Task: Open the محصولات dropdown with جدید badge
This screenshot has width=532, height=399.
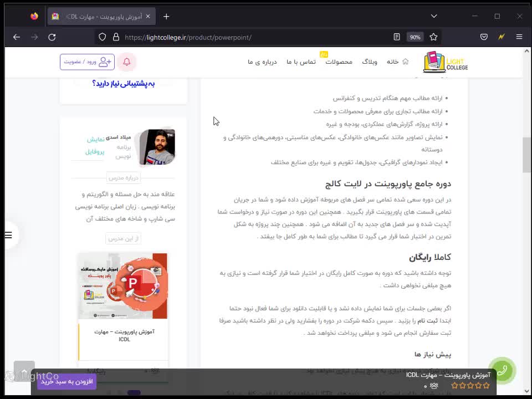Action: 339,62
